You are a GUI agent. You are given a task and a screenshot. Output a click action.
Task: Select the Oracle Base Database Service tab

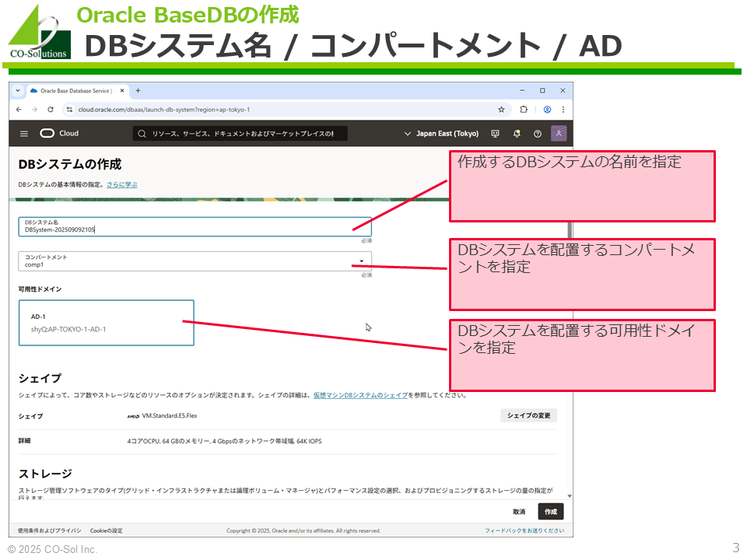tap(76, 90)
